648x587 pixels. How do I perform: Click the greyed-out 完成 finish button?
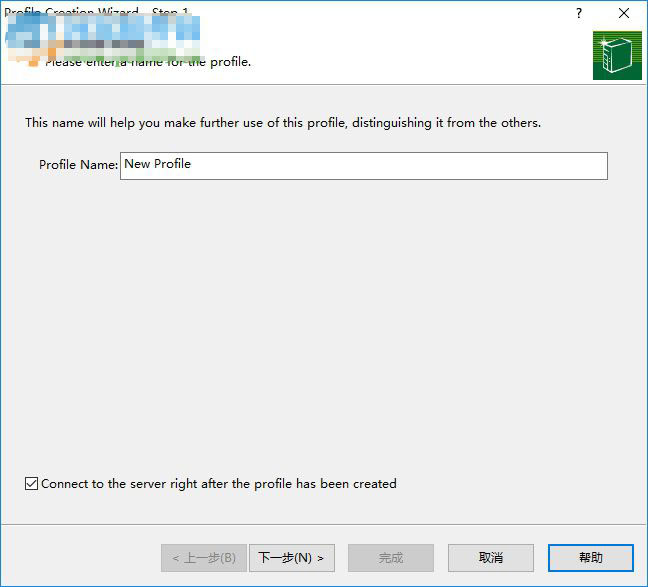tap(390, 558)
